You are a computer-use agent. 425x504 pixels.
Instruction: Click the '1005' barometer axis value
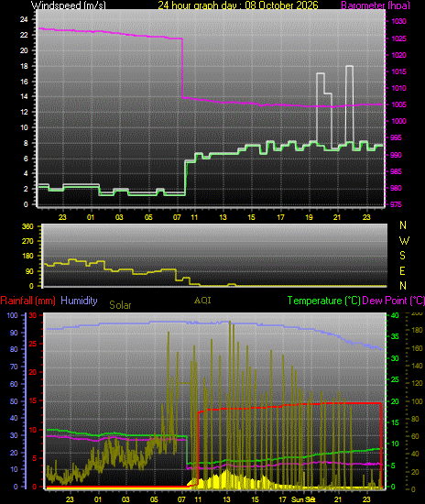point(399,104)
